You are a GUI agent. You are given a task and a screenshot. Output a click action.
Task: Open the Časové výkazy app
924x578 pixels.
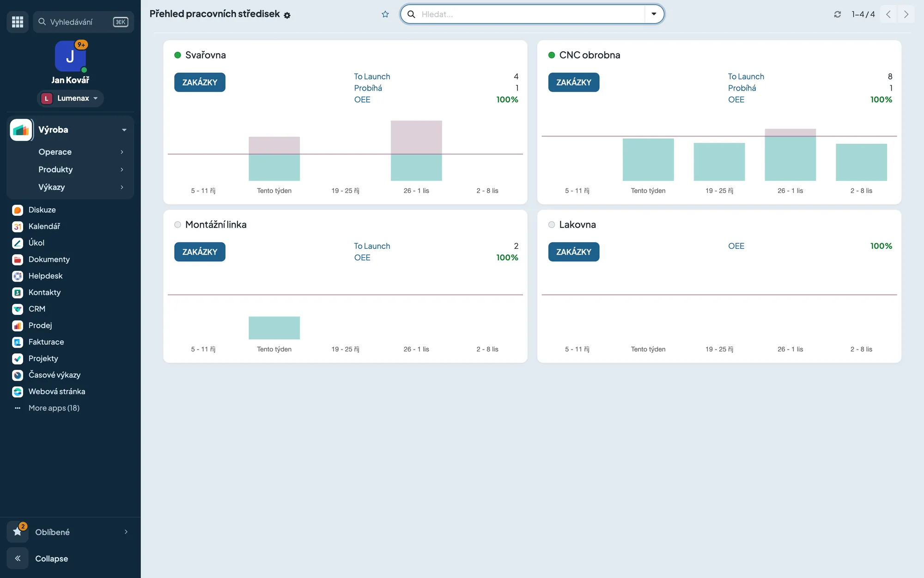[55, 375]
